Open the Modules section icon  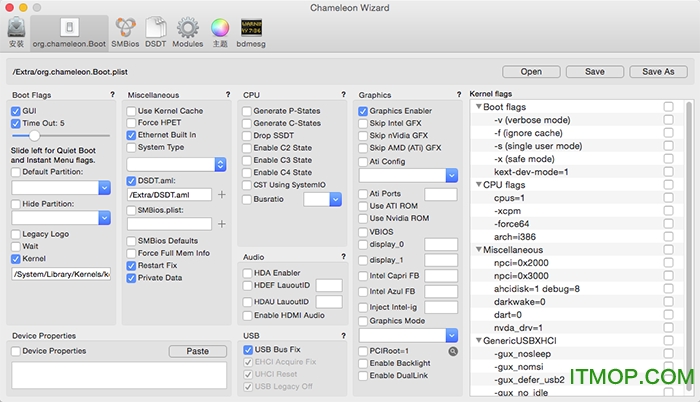coord(187,31)
